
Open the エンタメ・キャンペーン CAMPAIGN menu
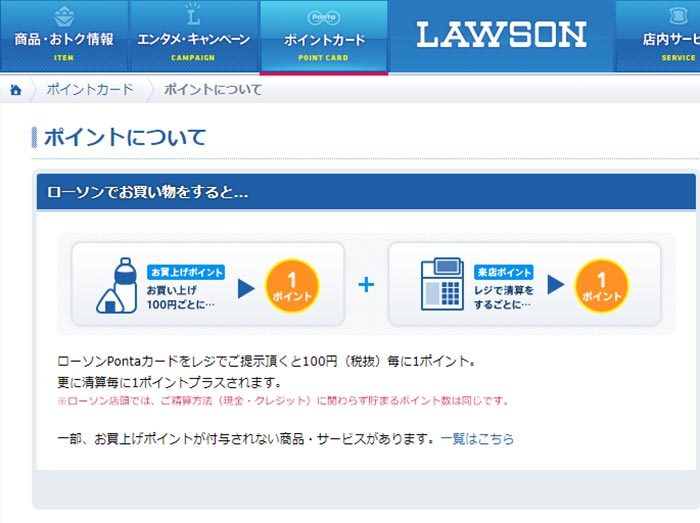coord(194,36)
